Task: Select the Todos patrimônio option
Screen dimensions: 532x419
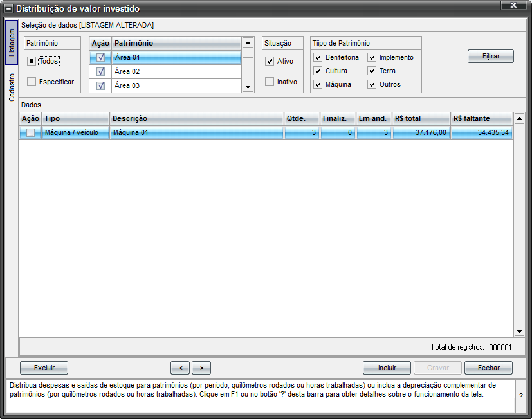Action: point(32,61)
